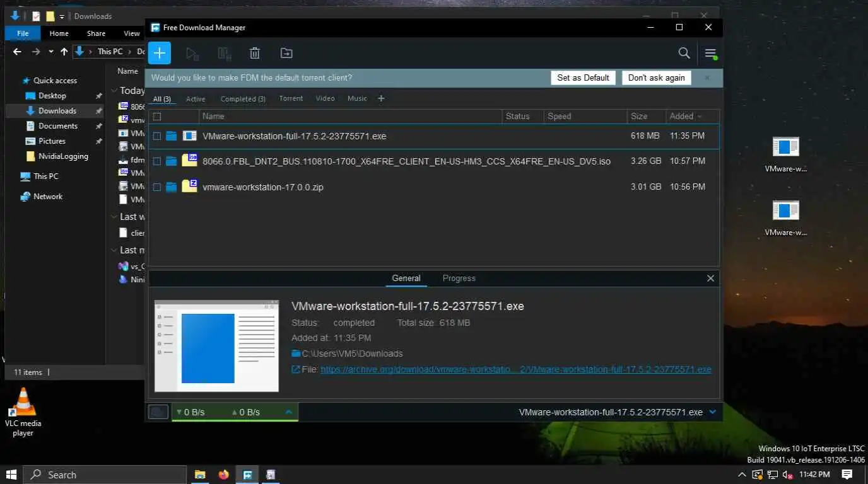Click the Pause selected downloads toolbar icon
The height and width of the screenshot is (484, 868).
224,54
